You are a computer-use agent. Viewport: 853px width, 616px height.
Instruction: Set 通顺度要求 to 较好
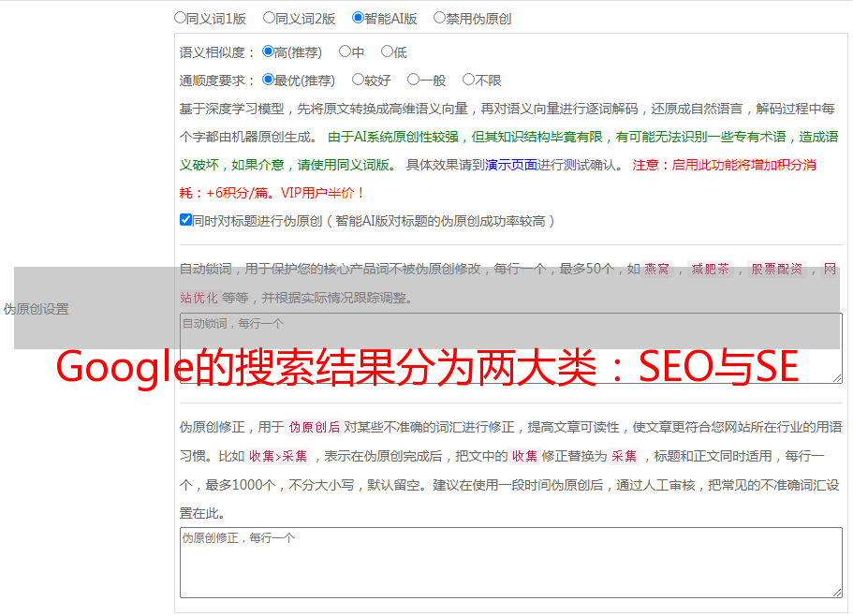tap(358, 80)
